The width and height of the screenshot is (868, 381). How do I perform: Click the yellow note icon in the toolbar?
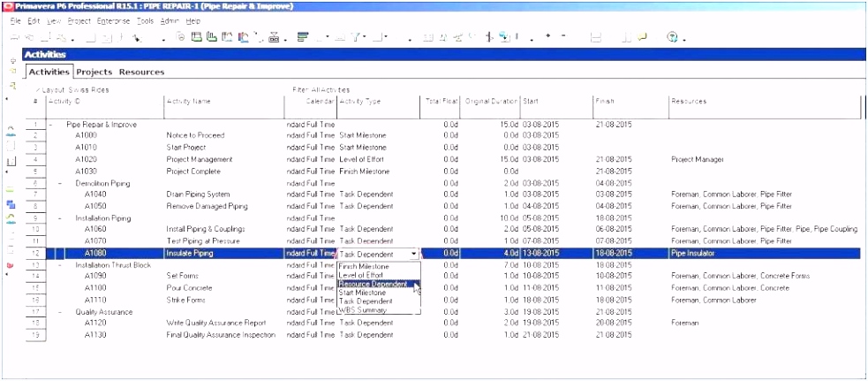tap(642, 37)
